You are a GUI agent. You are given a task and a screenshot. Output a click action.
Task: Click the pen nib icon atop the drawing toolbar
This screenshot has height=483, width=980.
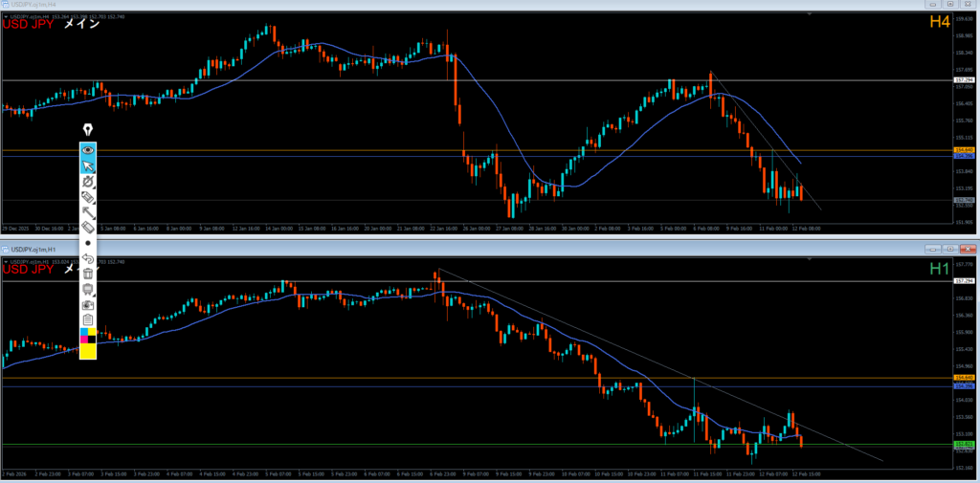pos(87,129)
